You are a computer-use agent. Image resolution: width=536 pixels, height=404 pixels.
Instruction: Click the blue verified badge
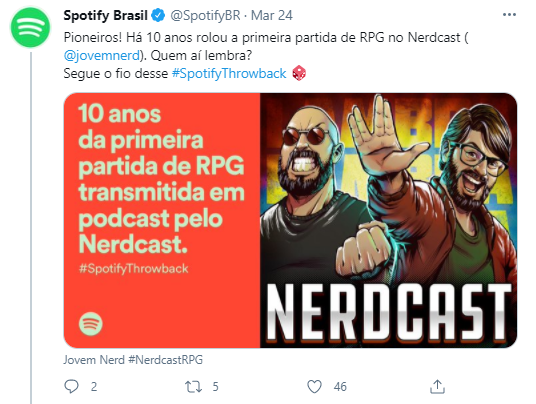(158, 15)
